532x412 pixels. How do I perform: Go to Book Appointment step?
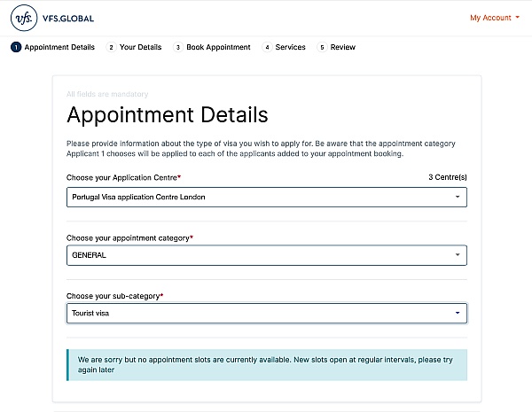click(x=218, y=47)
